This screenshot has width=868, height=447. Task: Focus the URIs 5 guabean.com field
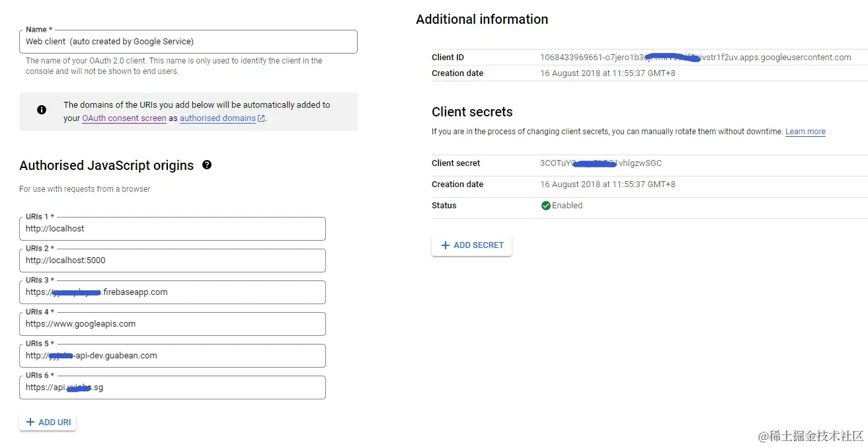pyautogui.click(x=172, y=356)
